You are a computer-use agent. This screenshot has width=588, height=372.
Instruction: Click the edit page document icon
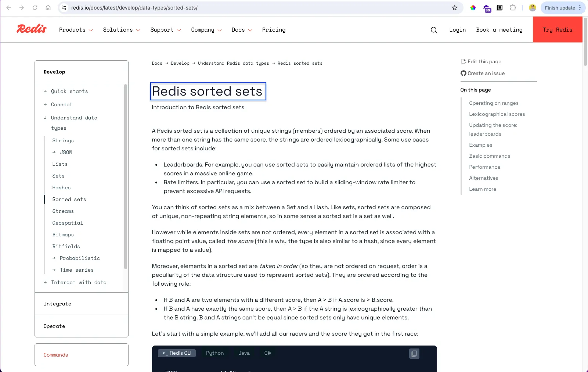pos(463,62)
